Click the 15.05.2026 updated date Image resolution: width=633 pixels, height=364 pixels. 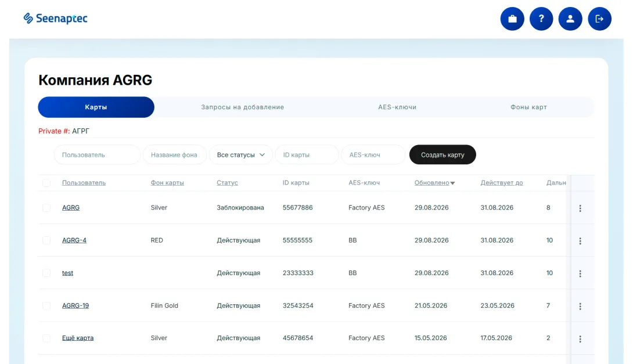[430, 338]
